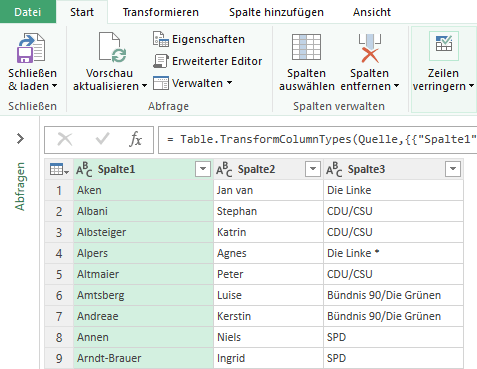This screenshot has height=369, width=477.
Task: Open Spalte3 filter dropdown
Action: [x=453, y=169]
